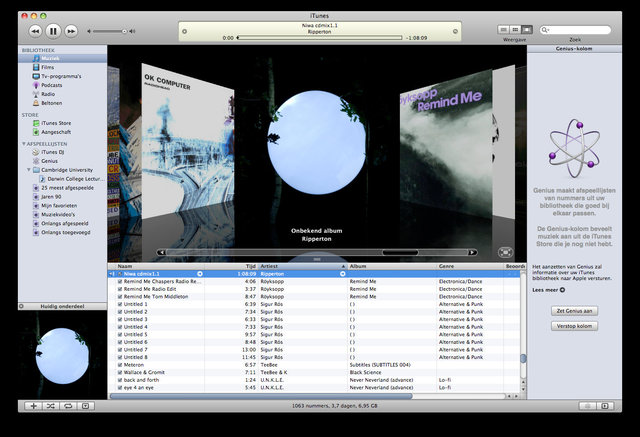Hide the artwork viewer panel button
Viewport: 640px width, 437px height.
tap(85, 406)
